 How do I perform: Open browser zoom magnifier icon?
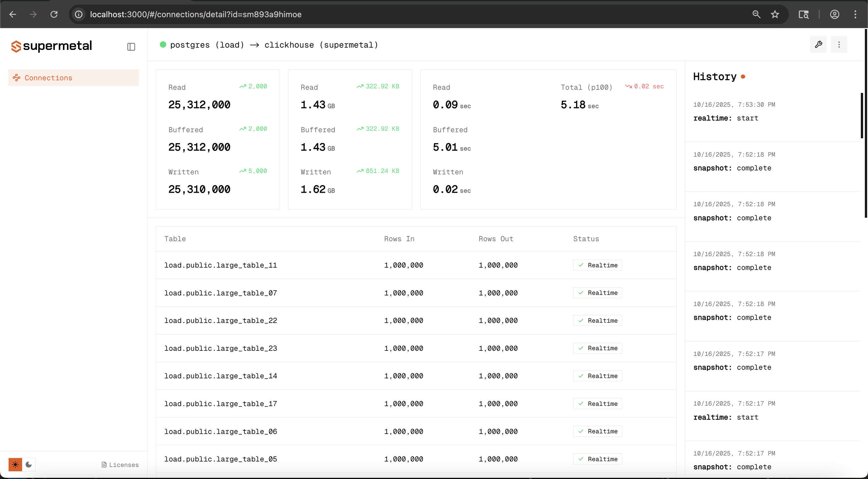(756, 14)
